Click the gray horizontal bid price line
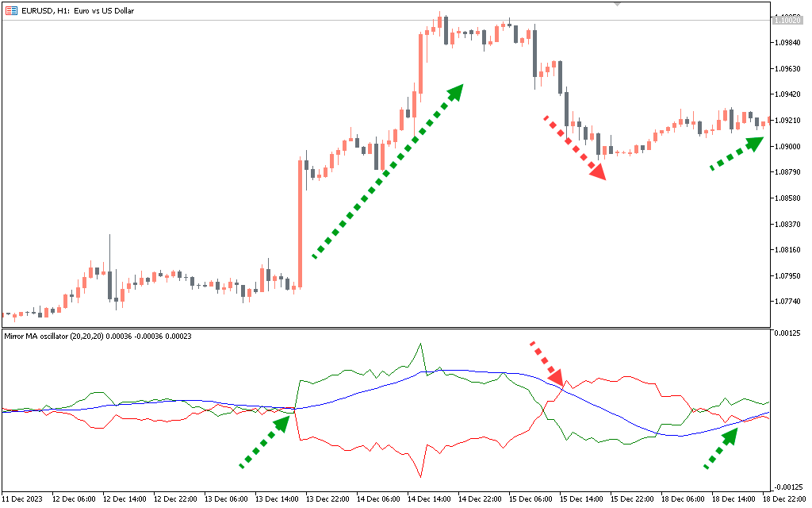This screenshot has height=508, width=812. [x=386, y=20]
